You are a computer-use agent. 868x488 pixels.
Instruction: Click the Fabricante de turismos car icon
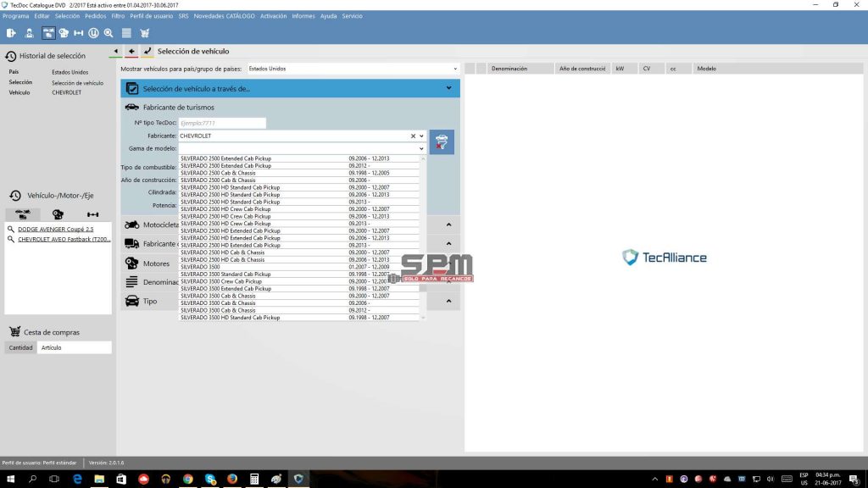pos(131,108)
